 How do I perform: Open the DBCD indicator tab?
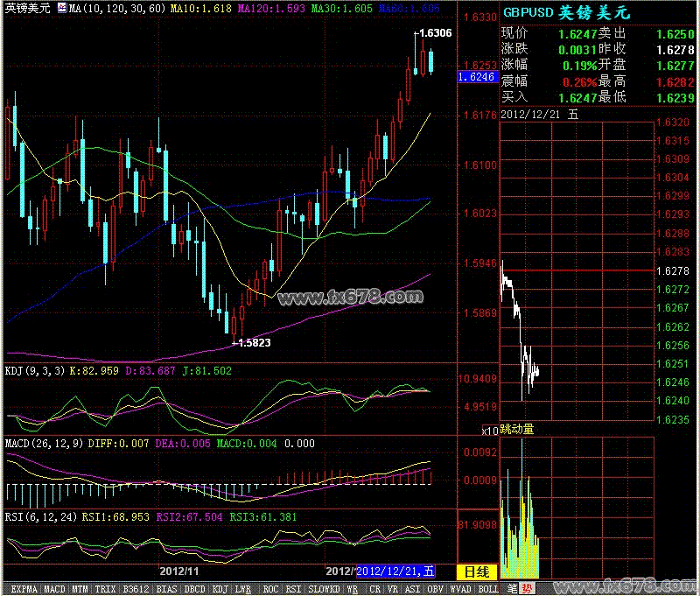(x=194, y=589)
